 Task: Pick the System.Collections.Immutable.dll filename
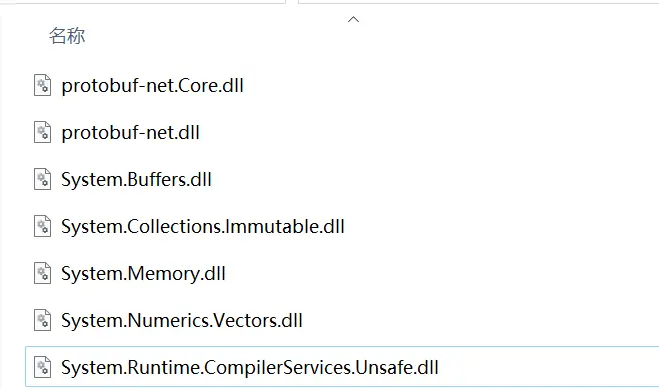pyautogui.click(x=203, y=227)
